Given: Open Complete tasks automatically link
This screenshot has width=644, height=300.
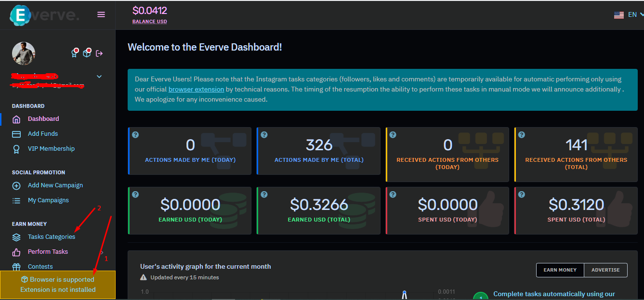Looking at the screenshot, I should (554, 294).
